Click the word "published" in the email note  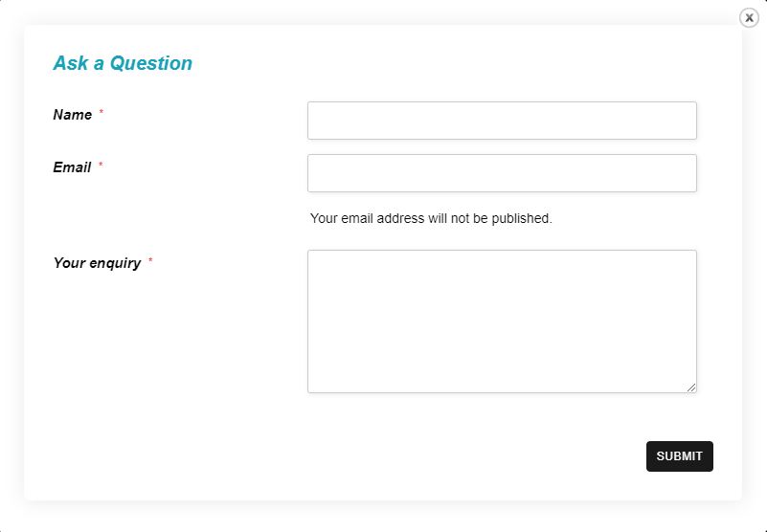pyautogui.click(x=520, y=218)
